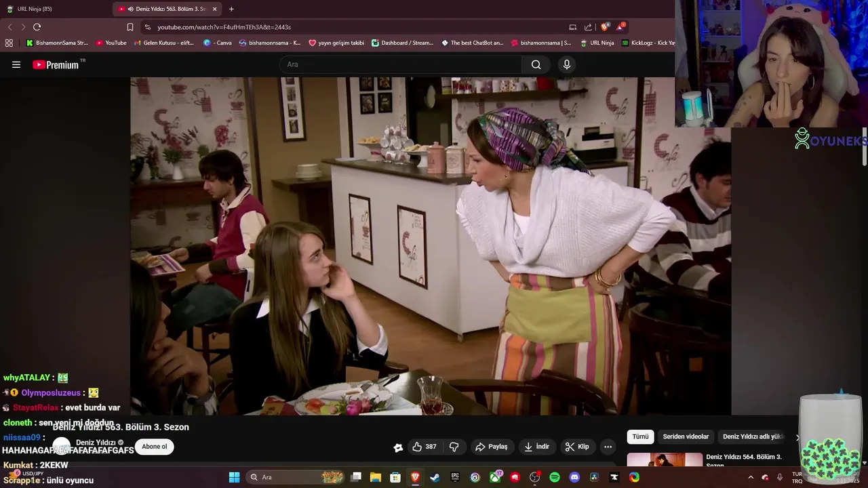Open Task View from the taskbar
The image size is (868, 488).
pyautogui.click(x=356, y=477)
